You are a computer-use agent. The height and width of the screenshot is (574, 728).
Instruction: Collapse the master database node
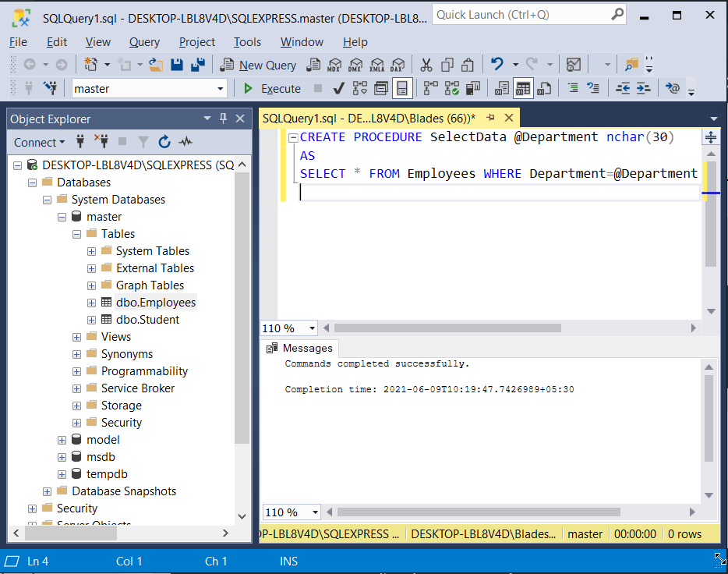pos(62,216)
